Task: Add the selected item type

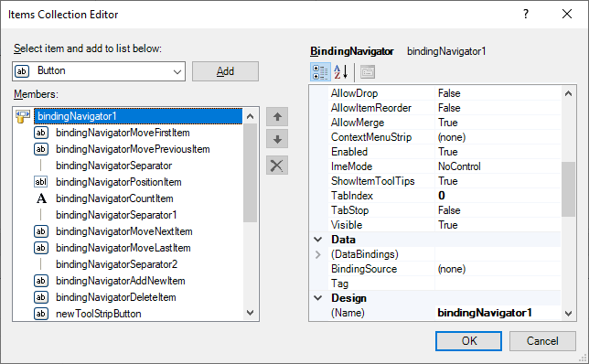Action: [x=225, y=71]
